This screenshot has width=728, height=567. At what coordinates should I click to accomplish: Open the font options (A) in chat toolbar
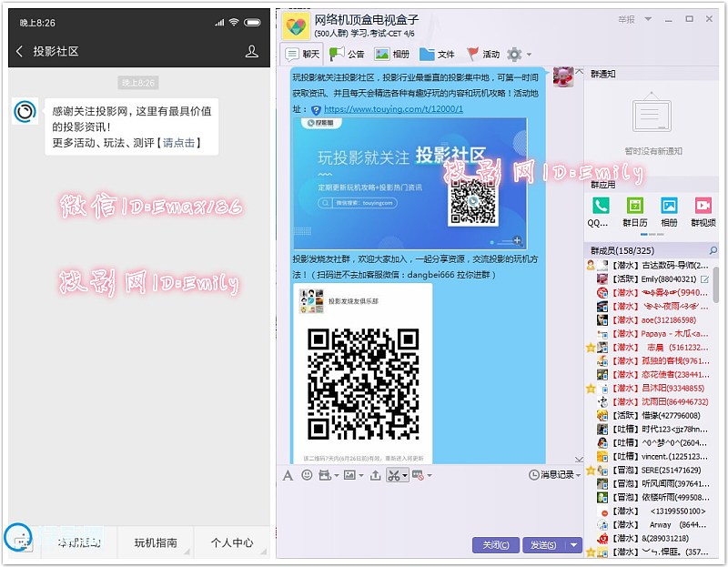(288, 475)
